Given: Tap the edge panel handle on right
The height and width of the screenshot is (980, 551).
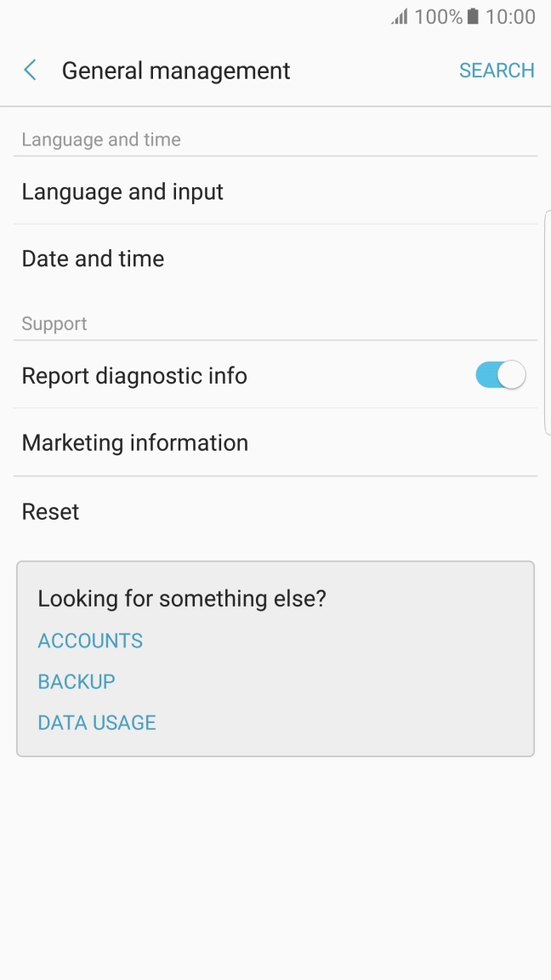Looking at the screenshot, I should pyautogui.click(x=547, y=323).
